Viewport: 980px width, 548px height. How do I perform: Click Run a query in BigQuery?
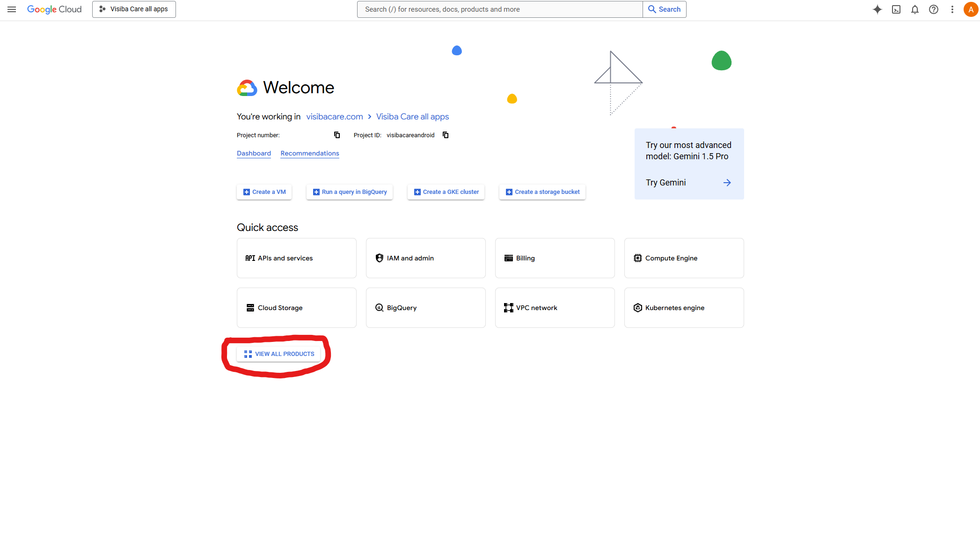click(350, 192)
